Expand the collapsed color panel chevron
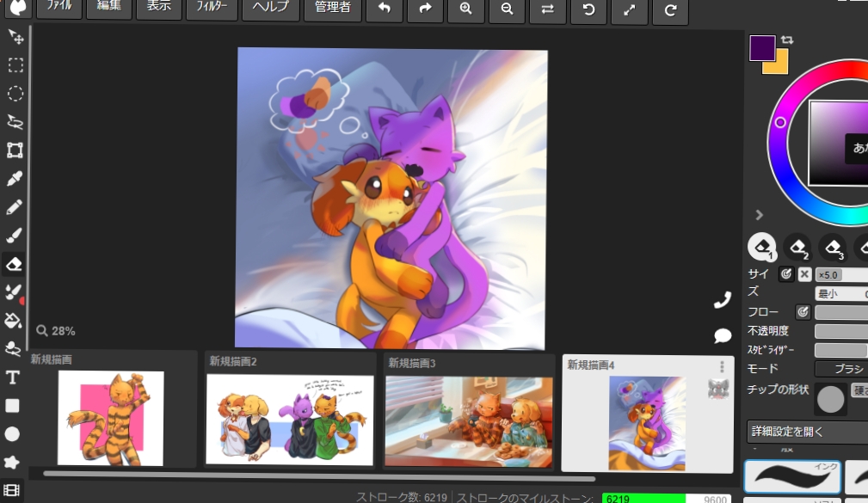The image size is (868, 503). [759, 215]
